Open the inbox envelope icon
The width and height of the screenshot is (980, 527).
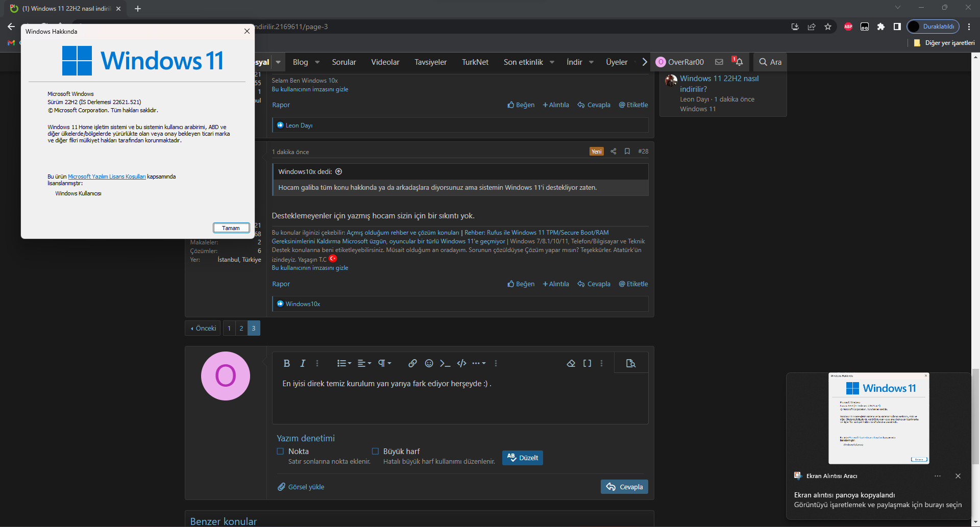tap(719, 62)
